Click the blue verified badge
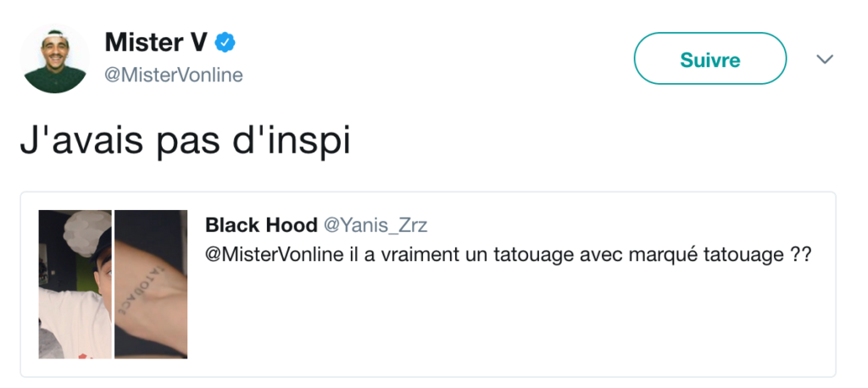Image resolution: width=868 pixels, height=388 pixels. click(x=225, y=41)
